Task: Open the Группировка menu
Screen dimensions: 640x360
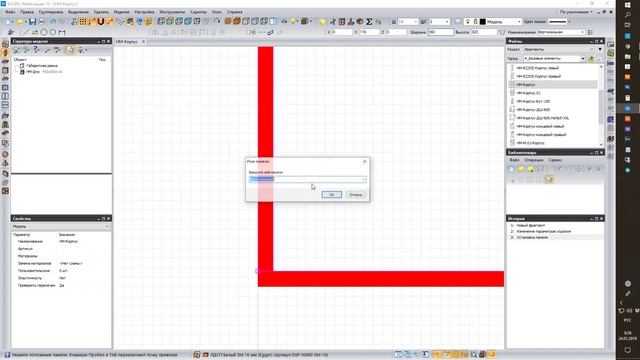Action: tap(51, 12)
